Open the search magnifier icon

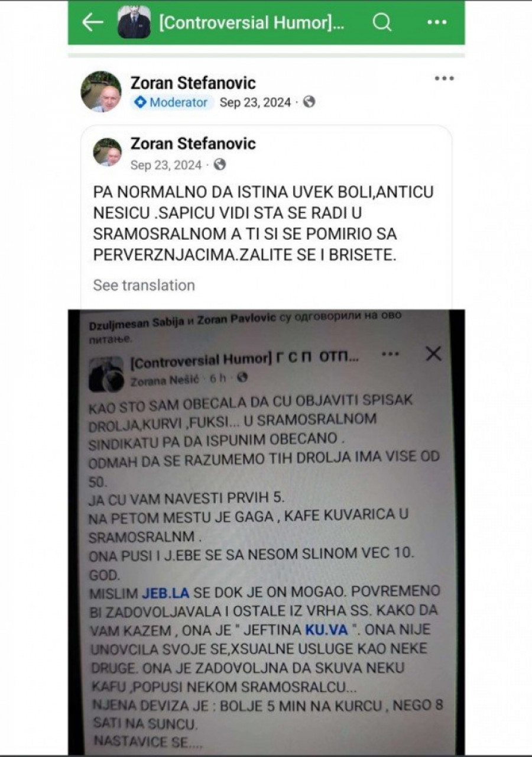coord(382,22)
